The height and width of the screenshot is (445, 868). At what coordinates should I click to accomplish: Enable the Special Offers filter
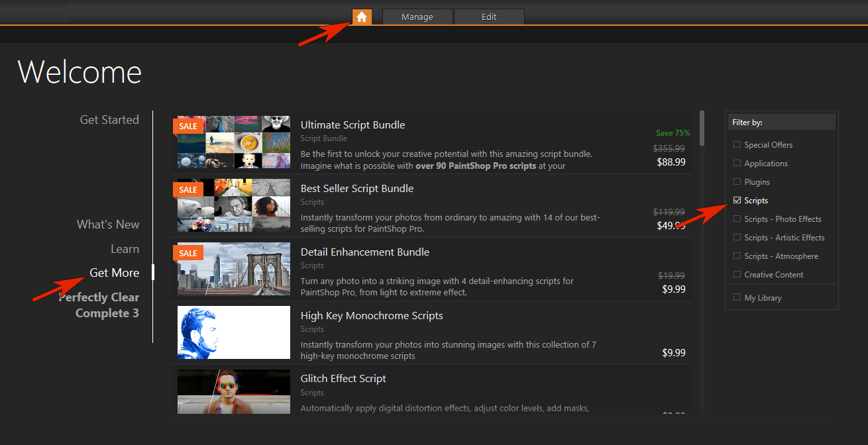click(737, 144)
